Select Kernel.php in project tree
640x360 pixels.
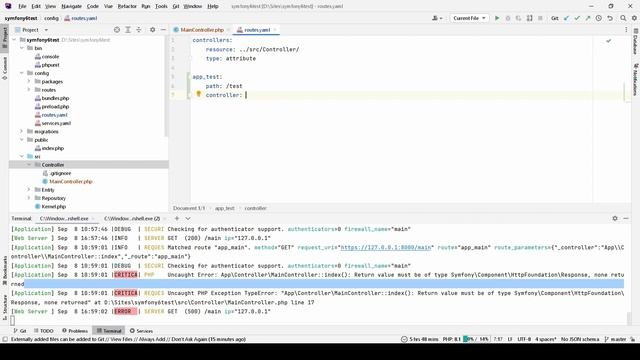tap(53, 207)
